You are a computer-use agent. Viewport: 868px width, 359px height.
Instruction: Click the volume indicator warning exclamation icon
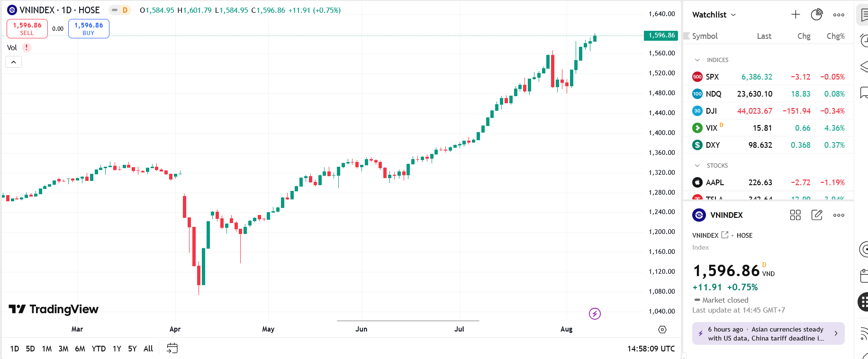pyautogui.click(x=27, y=47)
